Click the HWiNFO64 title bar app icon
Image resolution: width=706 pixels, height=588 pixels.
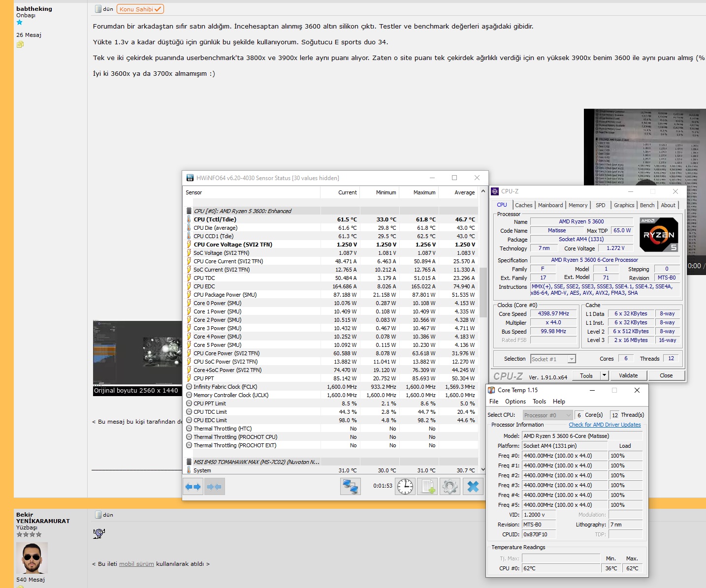coord(190,178)
